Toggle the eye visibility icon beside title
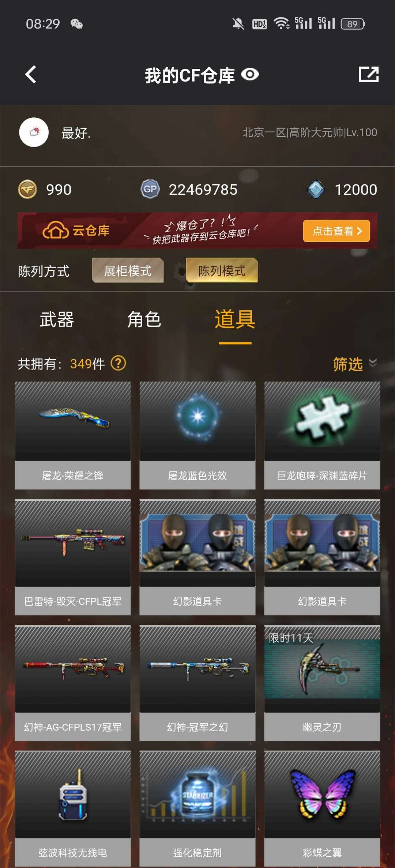 (x=250, y=75)
